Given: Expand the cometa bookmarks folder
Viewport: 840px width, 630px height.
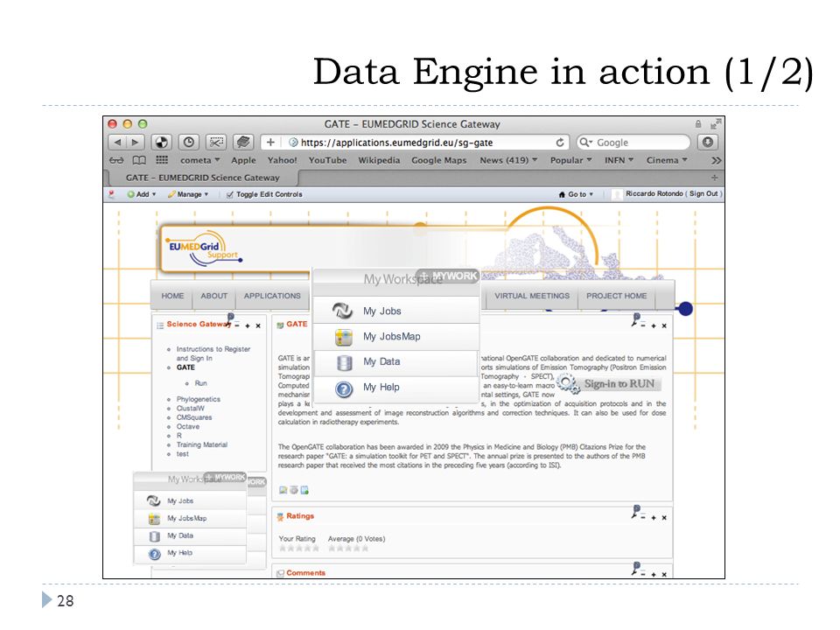Looking at the screenshot, I should pos(199,160).
